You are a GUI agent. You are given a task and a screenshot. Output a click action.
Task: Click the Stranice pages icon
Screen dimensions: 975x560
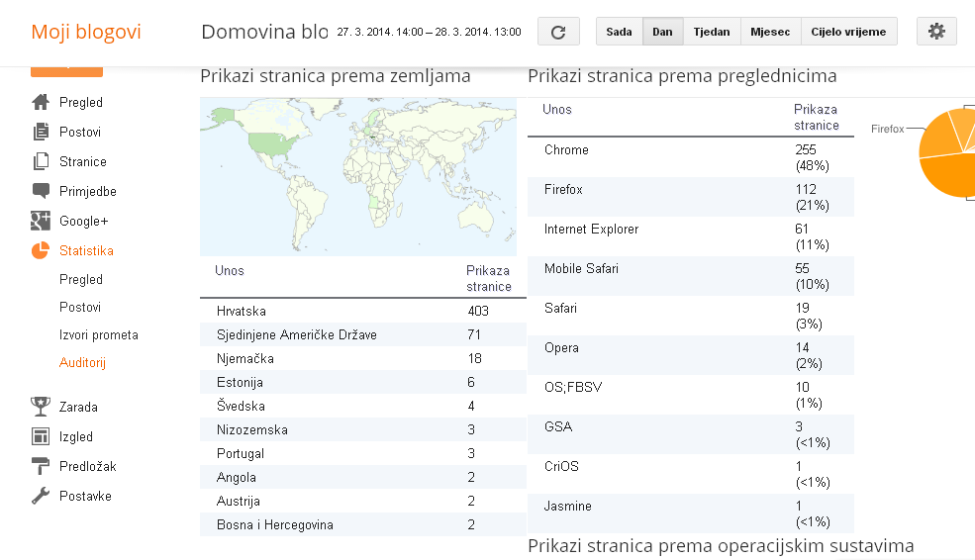click(x=41, y=161)
